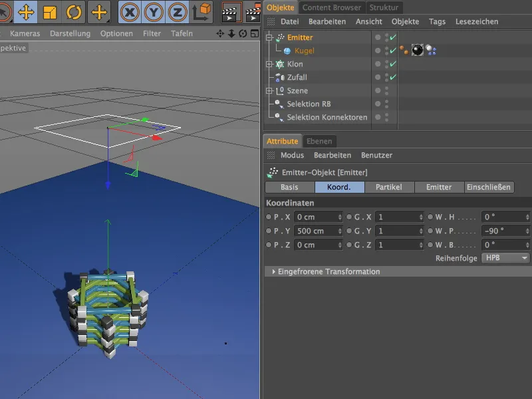Disable the Zufall effector checkmark

click(393, 78)
